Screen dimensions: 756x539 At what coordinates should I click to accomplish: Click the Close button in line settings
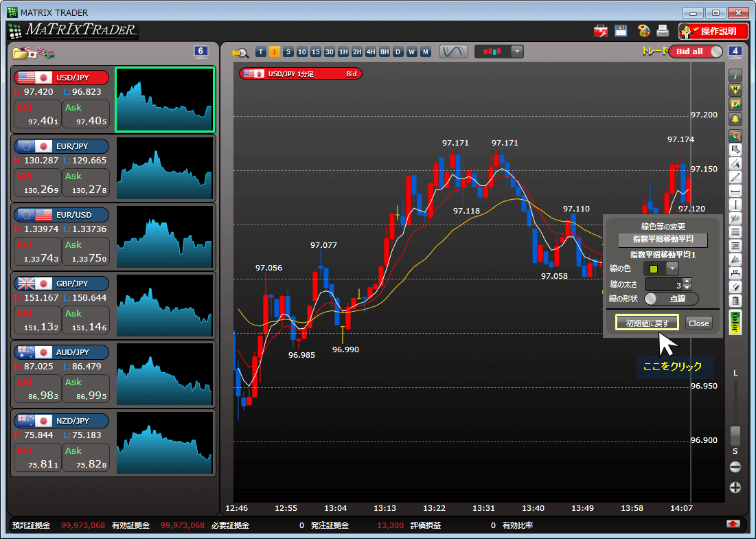698,323
